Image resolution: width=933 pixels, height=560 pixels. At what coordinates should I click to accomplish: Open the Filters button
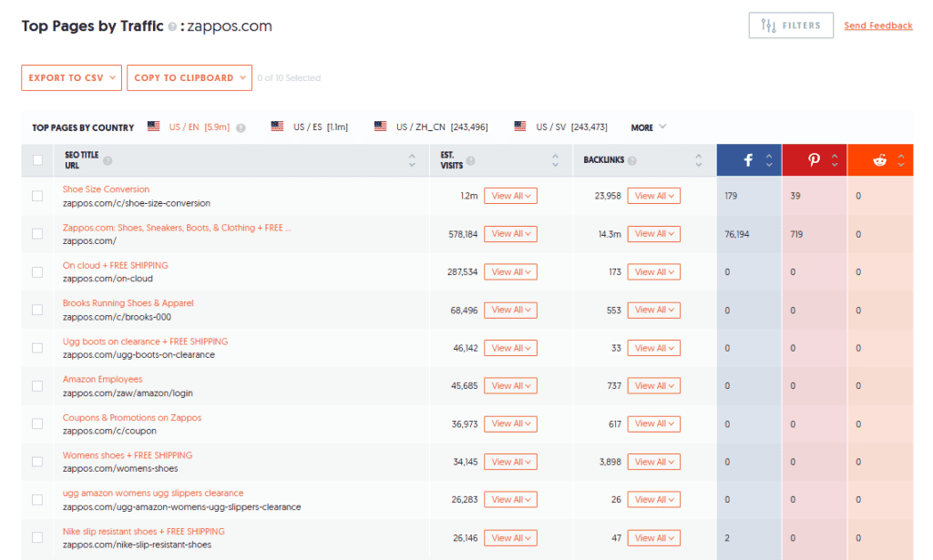[x=791, y=25]
